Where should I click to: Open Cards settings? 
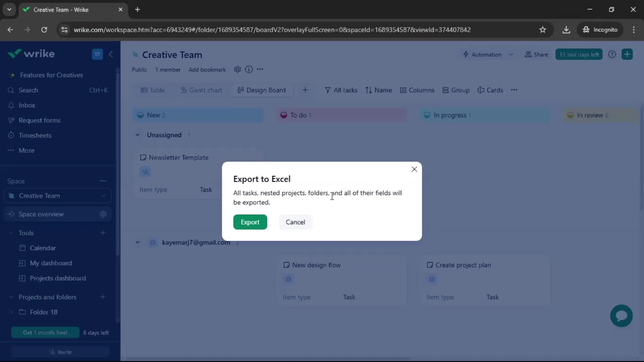490,90
